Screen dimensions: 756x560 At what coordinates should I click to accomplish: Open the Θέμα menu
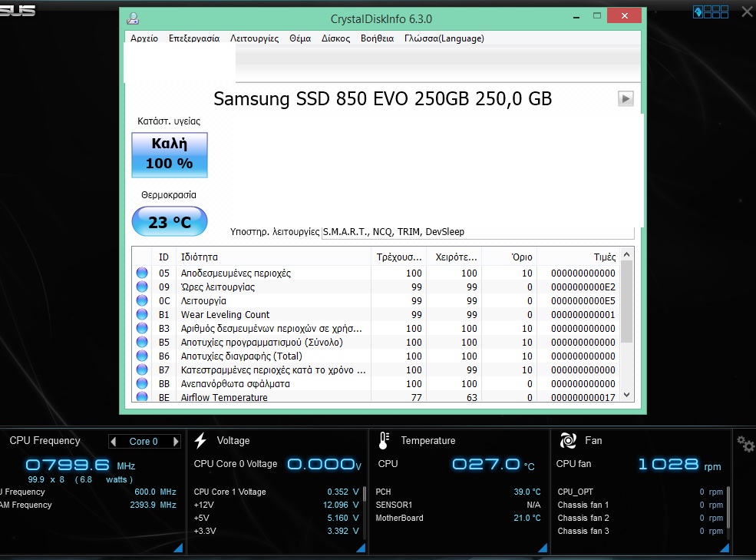point(300,38)
